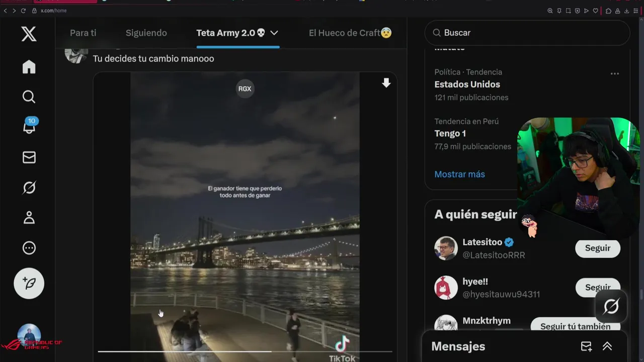Open the Estados Unidos trend
Screen dimensions: 644x362
pos(467,84)
